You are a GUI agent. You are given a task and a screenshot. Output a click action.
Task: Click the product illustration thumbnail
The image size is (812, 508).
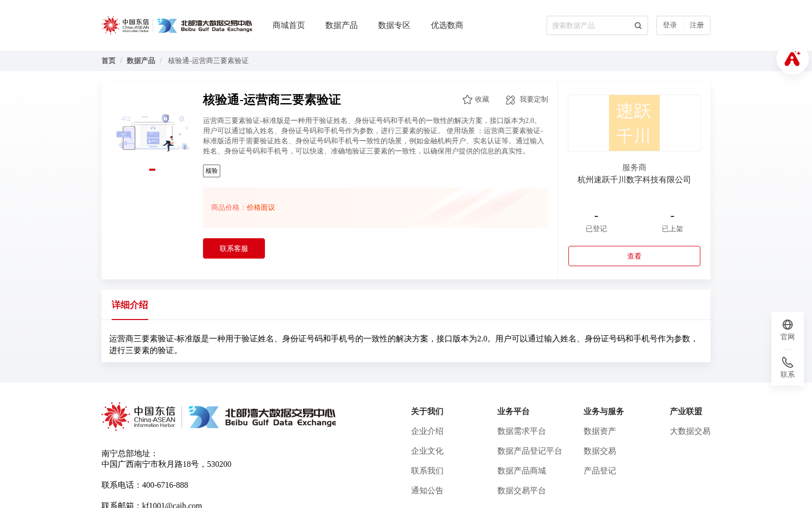click(152, 133)
